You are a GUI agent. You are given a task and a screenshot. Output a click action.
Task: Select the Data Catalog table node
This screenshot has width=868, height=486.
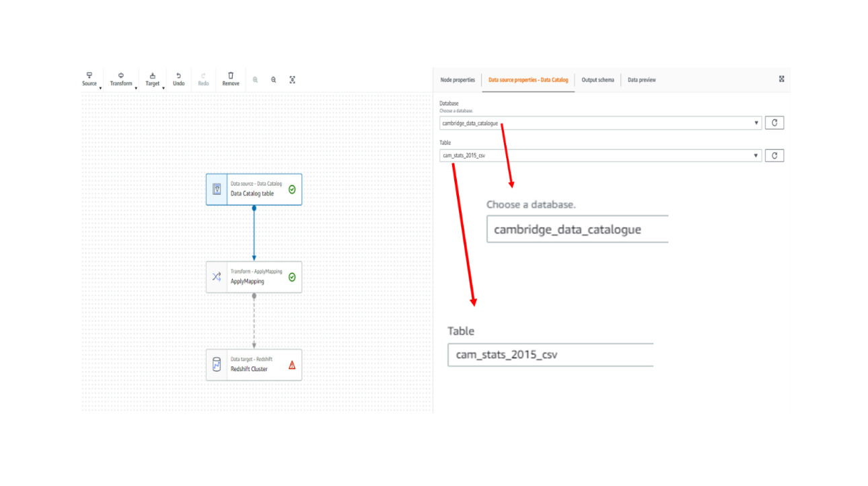coord(254,189)
